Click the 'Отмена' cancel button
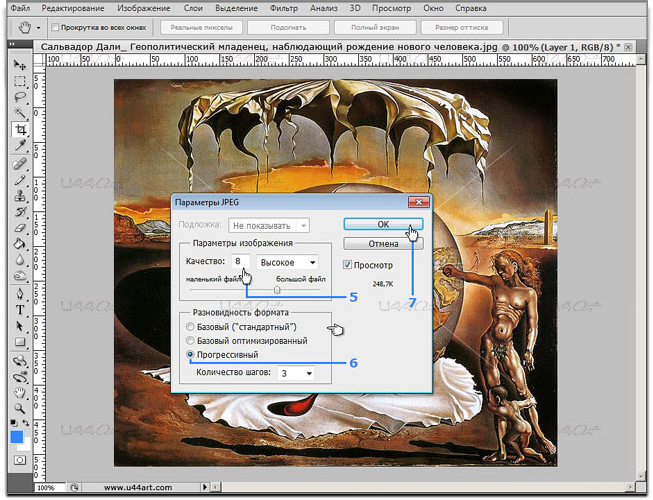The image size is (653, 500). pyautogui.click(x=383, y=244)
